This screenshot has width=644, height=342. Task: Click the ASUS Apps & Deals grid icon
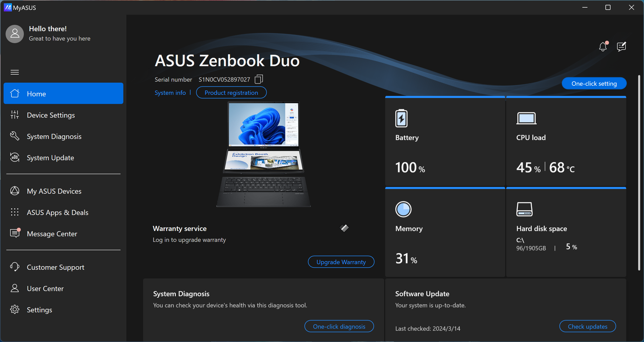15,212
